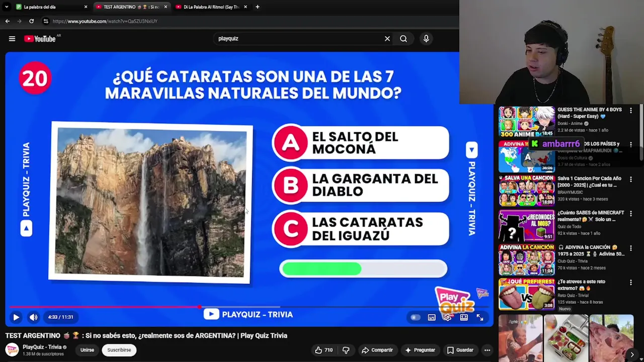Open Adivina la Canción video thumbnail
The image size is (644, 362).
526,259
